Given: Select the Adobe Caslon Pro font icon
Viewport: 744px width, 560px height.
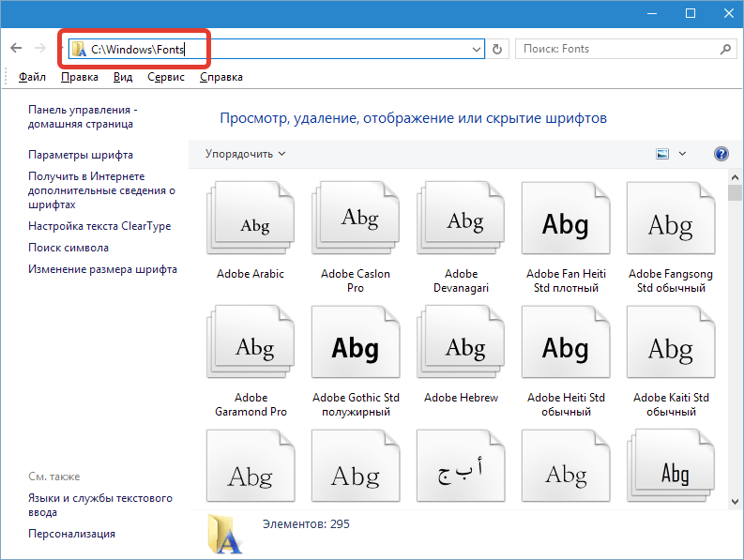Looking at the screenshot, I should (x=356, y=218).
